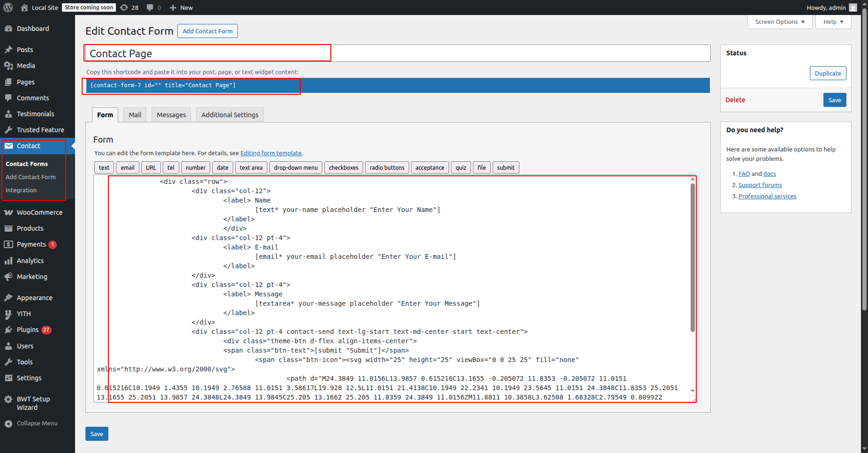
Task: Click the form title input field
Action: pyautogui.click(x=397, y=53)
